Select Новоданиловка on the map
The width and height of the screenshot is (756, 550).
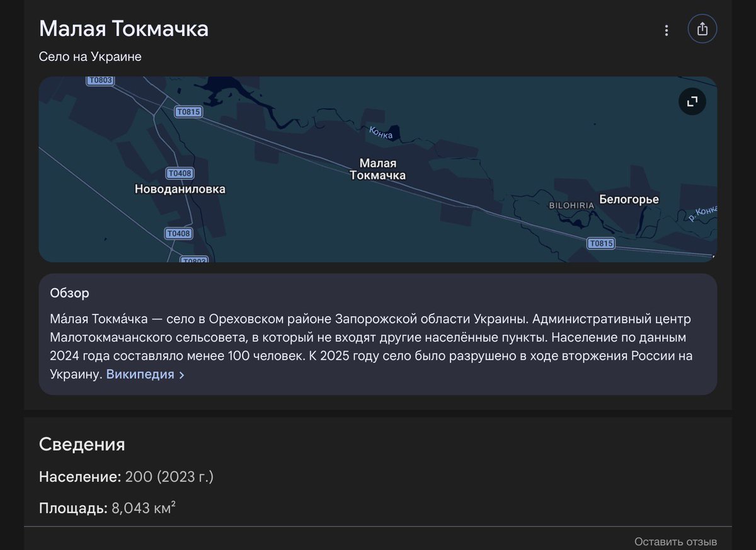pos(180,188)
